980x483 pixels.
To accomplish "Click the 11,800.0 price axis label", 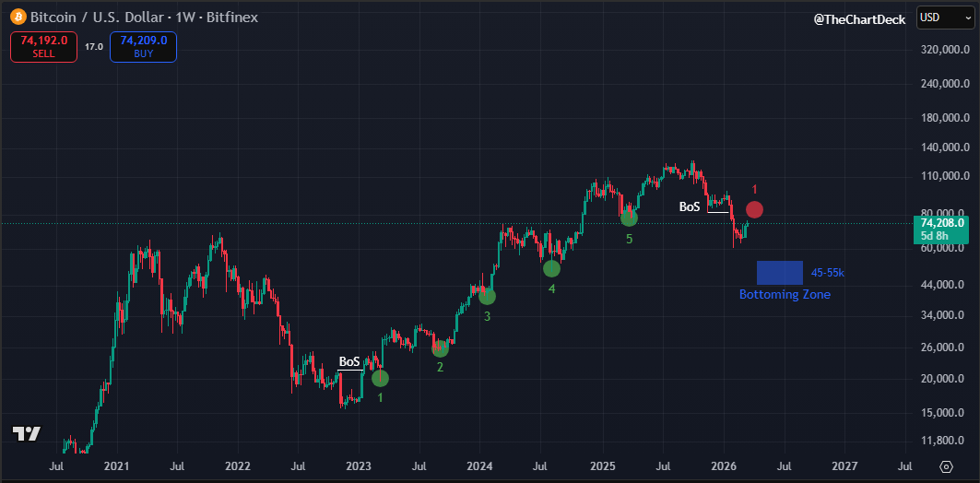I will click(x=943, y=442).
